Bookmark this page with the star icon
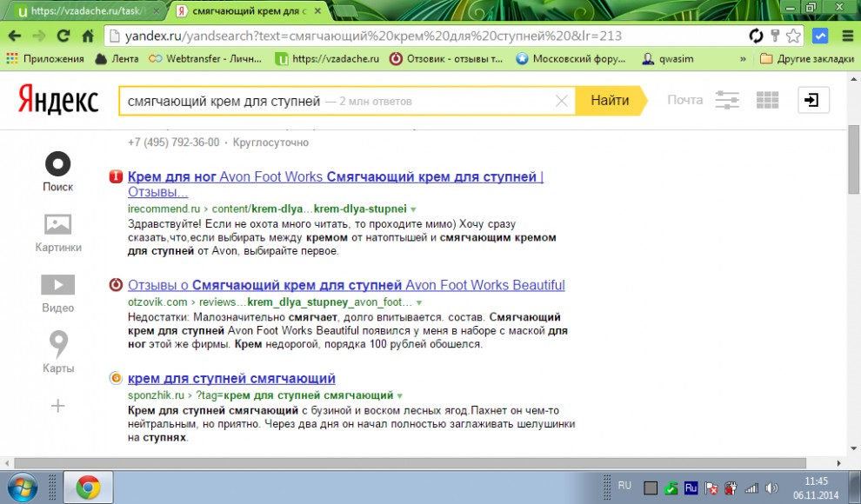 coord(793,36)
